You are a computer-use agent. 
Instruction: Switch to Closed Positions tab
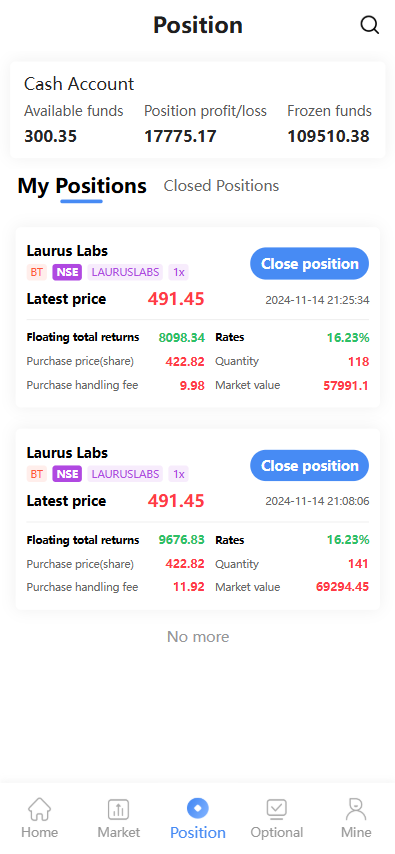click(221, 186)
